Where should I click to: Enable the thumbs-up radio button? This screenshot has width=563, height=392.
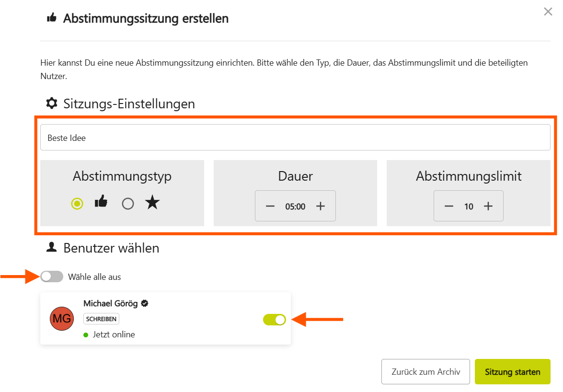coord(77,204)
